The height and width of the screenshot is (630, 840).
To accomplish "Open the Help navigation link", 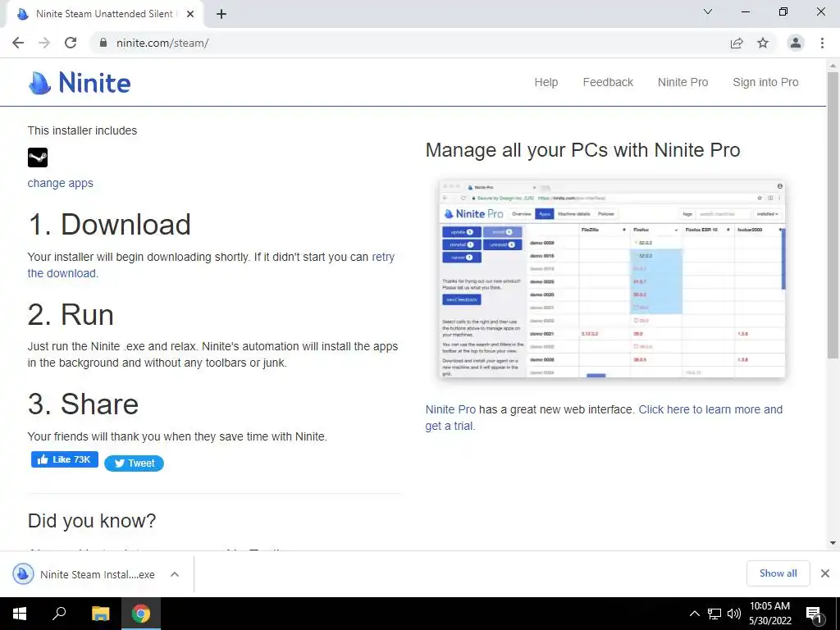I will [x=546, y=82].
